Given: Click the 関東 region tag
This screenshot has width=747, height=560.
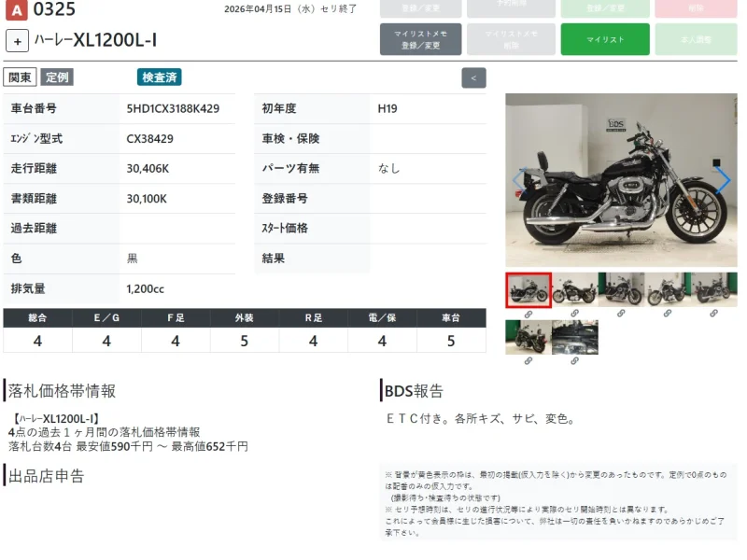Looking at the screenshot, I should click(20, 77).
